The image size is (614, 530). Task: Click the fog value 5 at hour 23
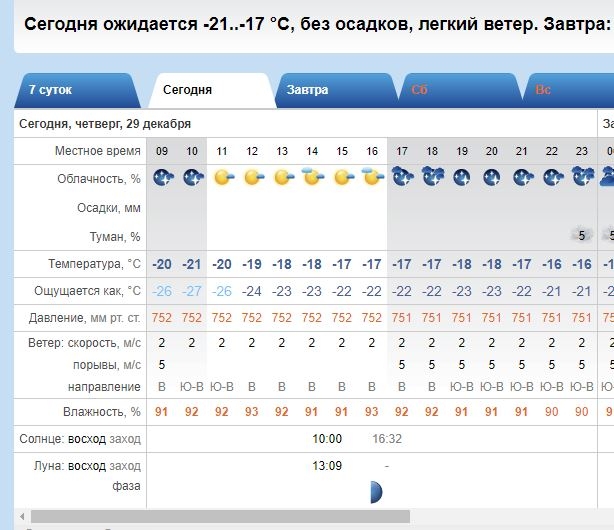pyautogui.click(x=581, y=235)
